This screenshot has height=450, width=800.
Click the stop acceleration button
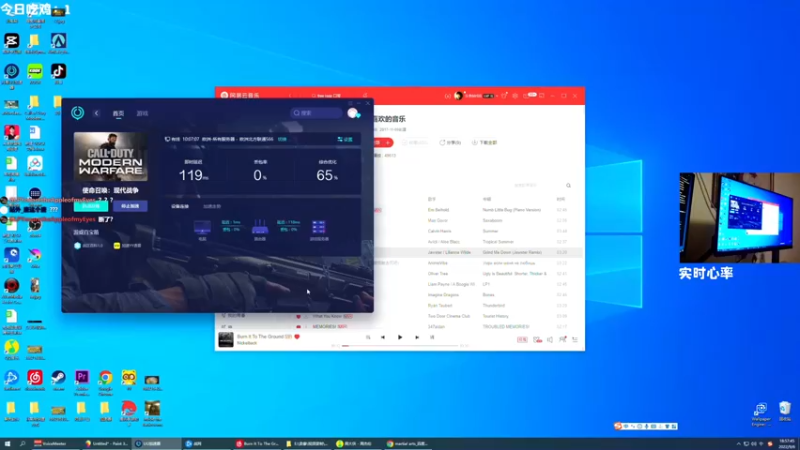point(130,206)
